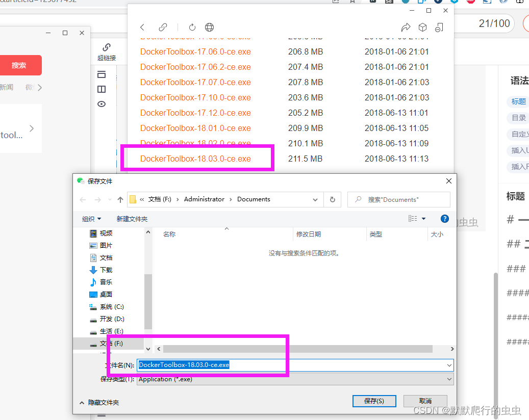This screenshot has width=529, height=420.
Task: Download DockerToolbox-17.06.2-ce.exe
Action: click(x=196, y=67)
